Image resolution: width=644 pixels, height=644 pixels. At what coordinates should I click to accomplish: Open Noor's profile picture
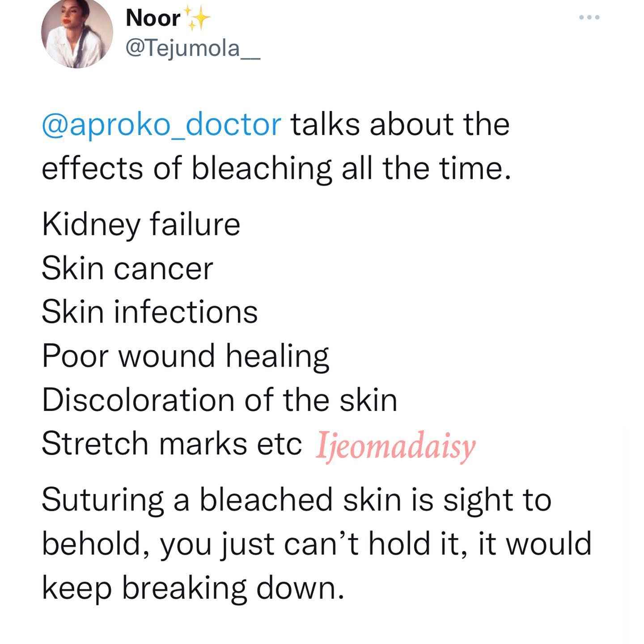tap(76, 33)
